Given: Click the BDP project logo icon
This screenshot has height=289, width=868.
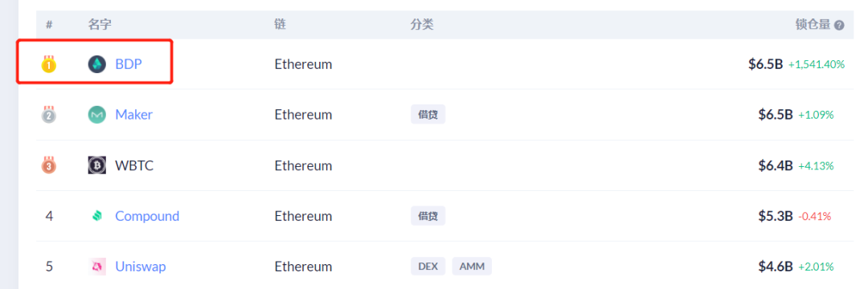Looking at the screenshot, I should [97, 64].
